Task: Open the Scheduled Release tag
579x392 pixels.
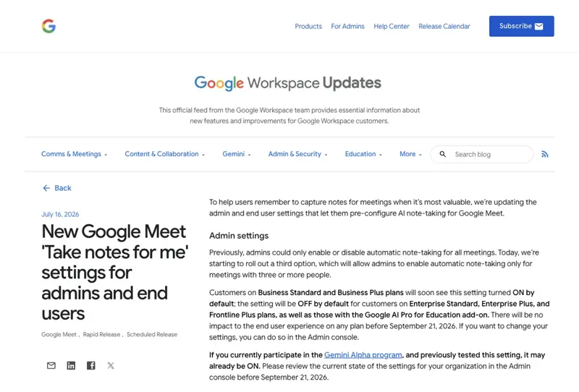Action: (x=152, y=334)
